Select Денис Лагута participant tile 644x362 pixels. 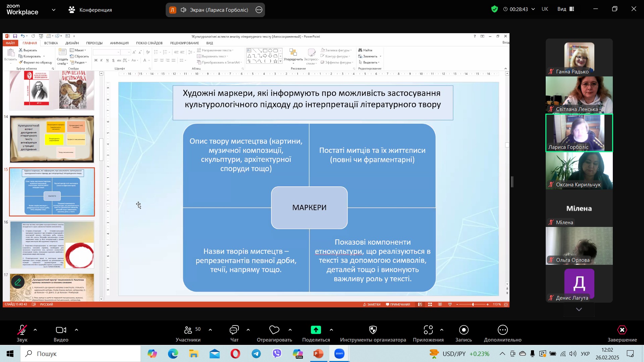(x=579, y=284)
